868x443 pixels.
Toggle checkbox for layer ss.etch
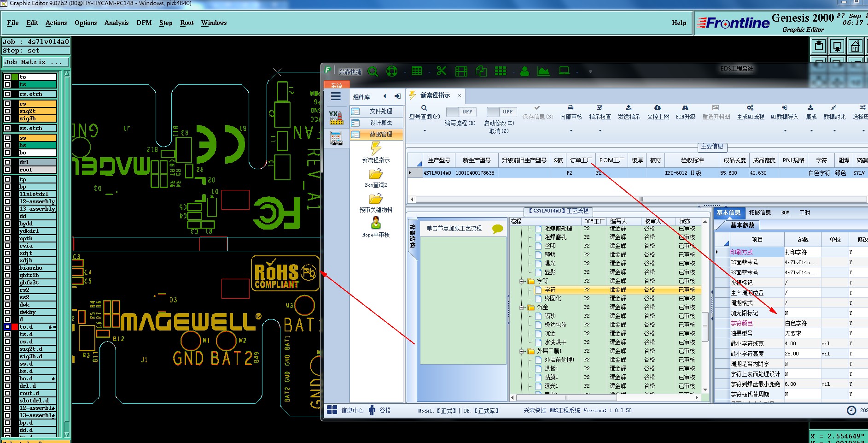click(x=7, y=128)
